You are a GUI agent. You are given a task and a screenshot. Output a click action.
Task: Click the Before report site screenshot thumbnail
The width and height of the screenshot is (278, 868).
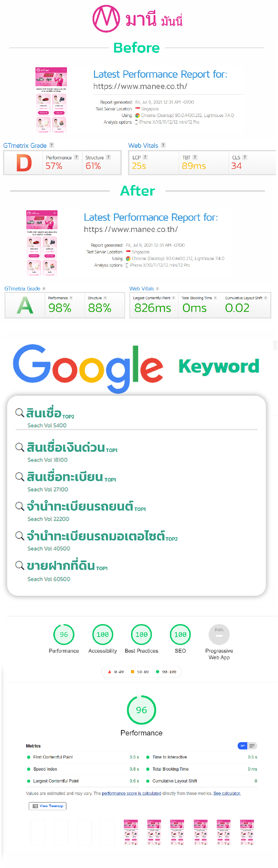pyautogui.click(x=51, y=100)
